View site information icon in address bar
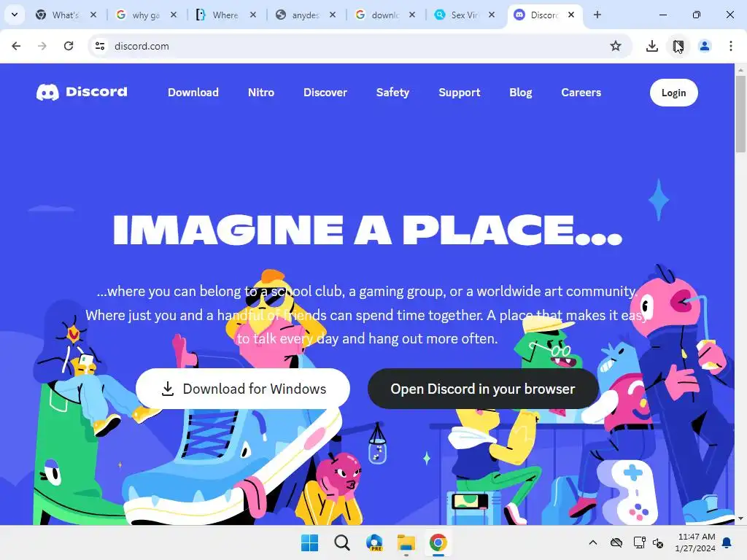 click(x=100, y=46)
